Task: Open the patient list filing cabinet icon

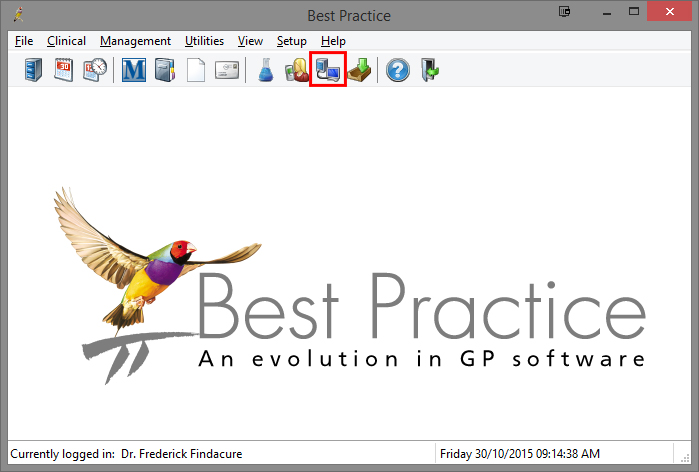Action: (33, 71)
